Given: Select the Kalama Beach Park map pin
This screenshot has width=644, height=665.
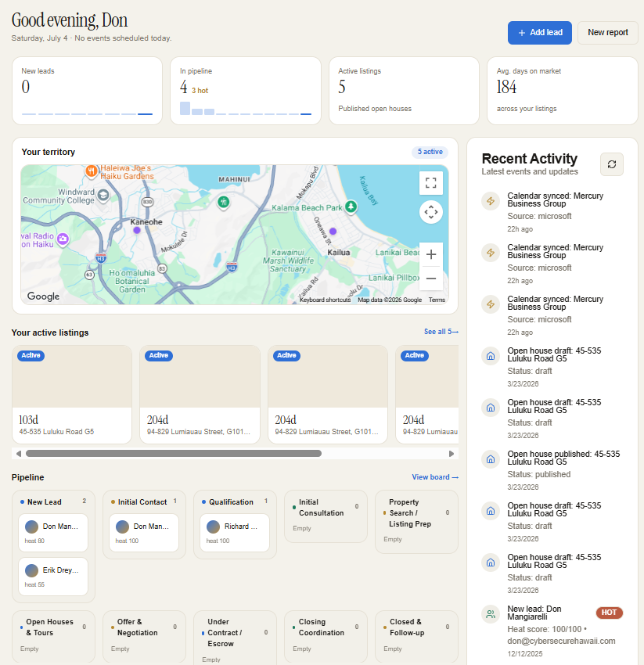Looking at the screenshot, I should (351, 207).
